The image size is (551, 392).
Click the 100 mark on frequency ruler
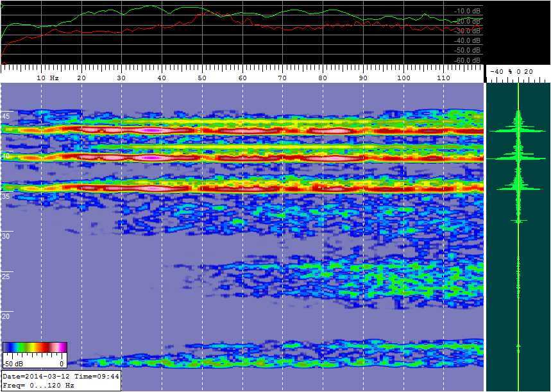click(x=403, y=78)
